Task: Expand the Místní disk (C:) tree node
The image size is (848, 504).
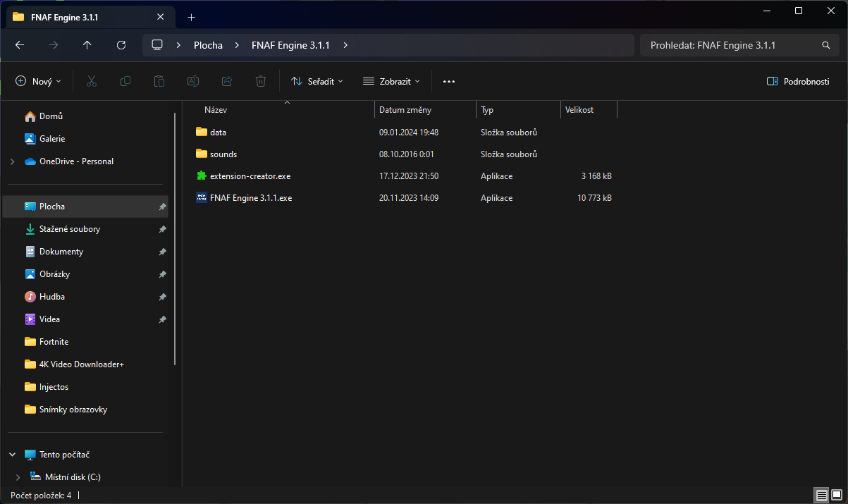Action: tap(18, 477)
